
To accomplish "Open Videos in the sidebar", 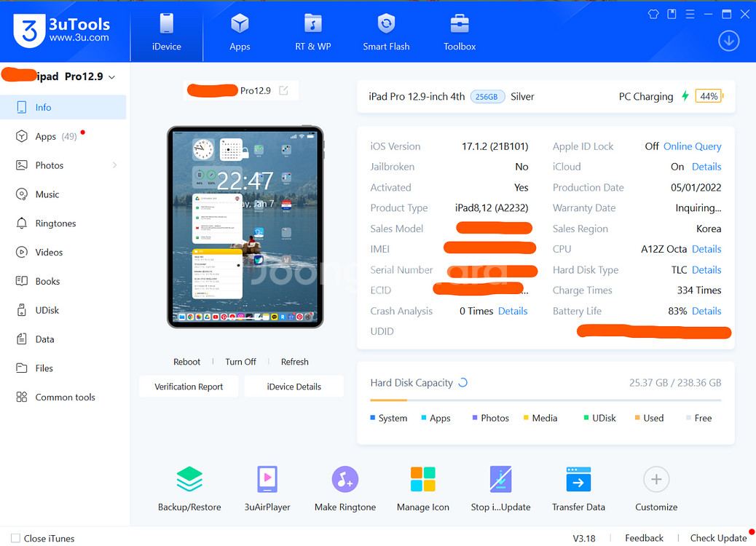I will [63, 252].
